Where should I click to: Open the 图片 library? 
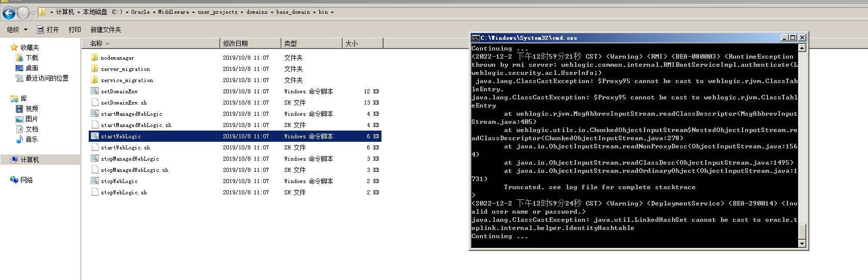32,119
